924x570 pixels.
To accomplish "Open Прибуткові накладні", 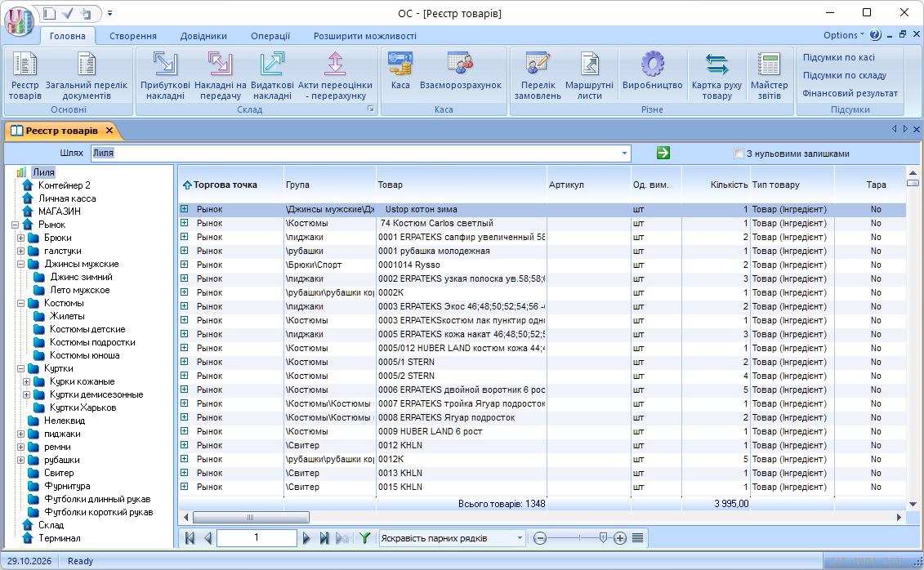I will (x=165, y=76).
